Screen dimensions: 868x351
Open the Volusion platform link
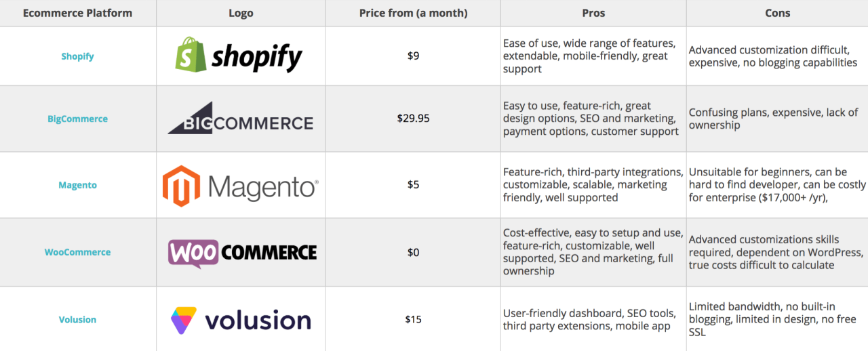(77, 319)
